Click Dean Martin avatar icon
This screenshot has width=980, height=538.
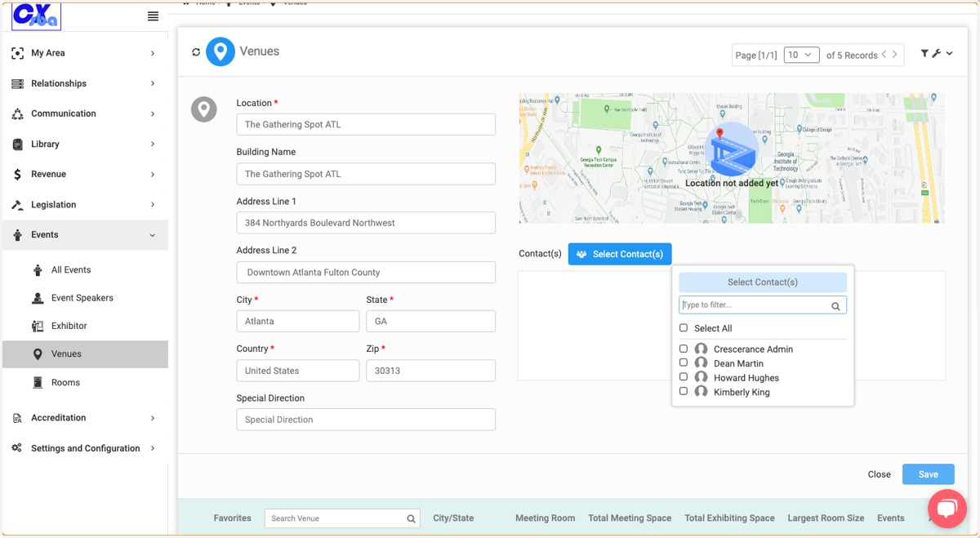(x=701, y=363)
